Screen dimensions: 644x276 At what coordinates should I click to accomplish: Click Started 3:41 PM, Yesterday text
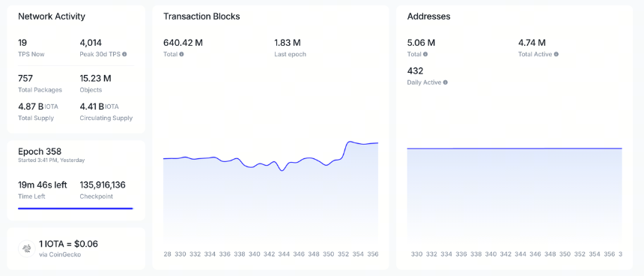tap(52, 160)
